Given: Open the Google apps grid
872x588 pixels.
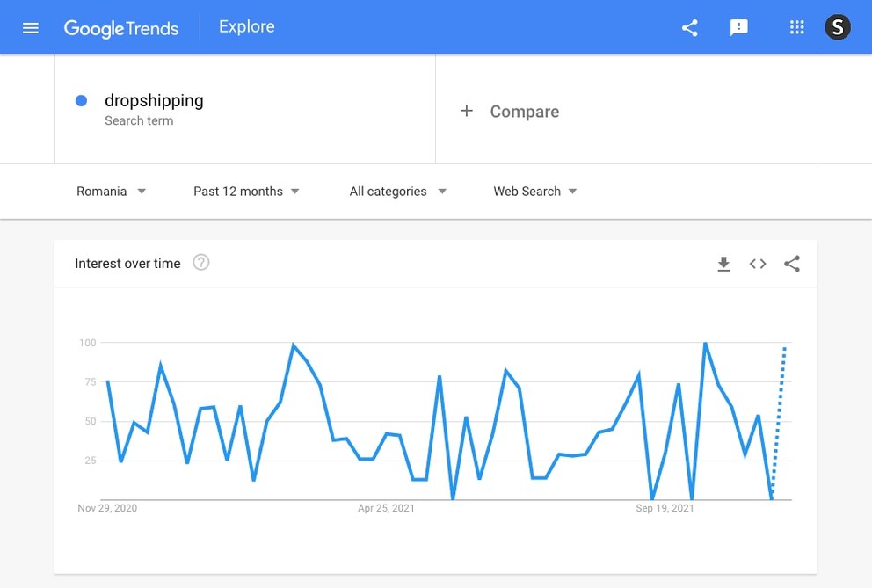Looking at the screenshot, I should pyautogui.click(x=797, y=27).
